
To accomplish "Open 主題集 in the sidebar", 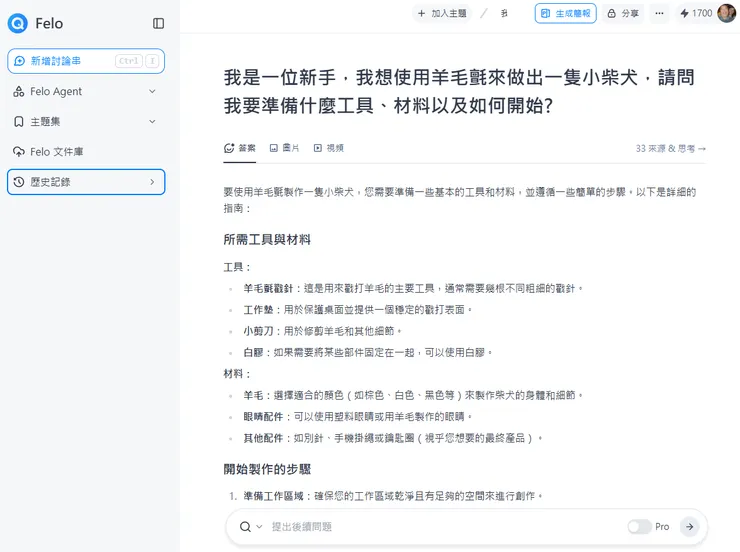I will (86, 122).
